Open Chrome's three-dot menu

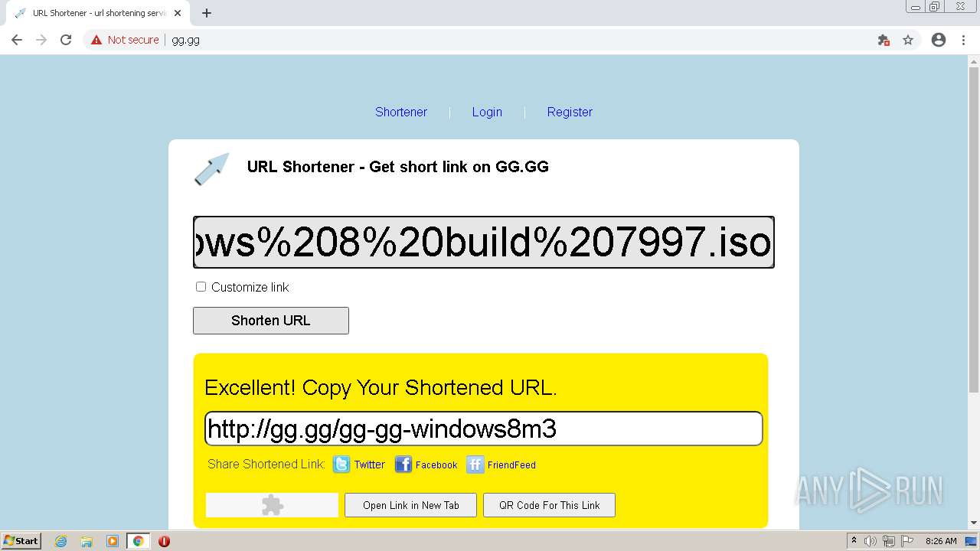click(x=963, y=40)
